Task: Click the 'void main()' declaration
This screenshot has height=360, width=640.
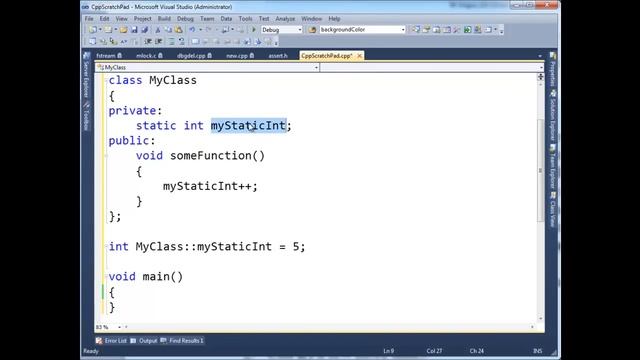Action: 146,277
